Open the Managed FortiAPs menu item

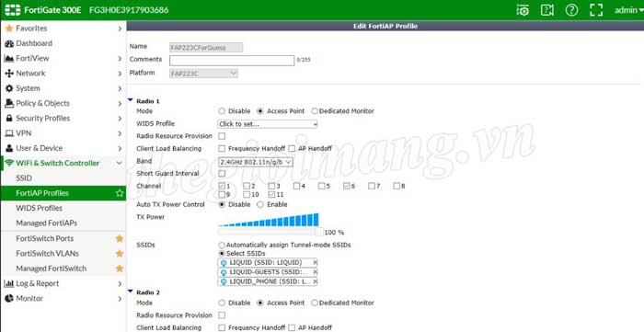pyautogui.click(x=46, y=223)
